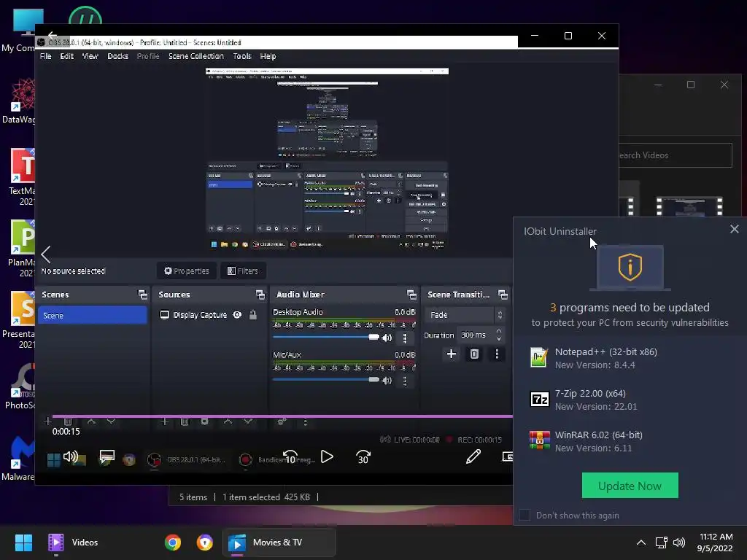Open the pencil edit options in player

tap(473, 457)
